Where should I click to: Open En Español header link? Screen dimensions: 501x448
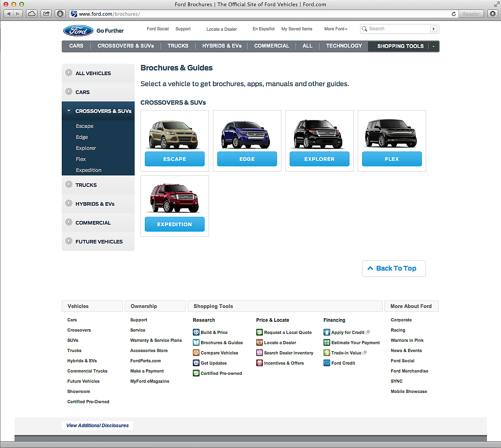pos(264,29)
